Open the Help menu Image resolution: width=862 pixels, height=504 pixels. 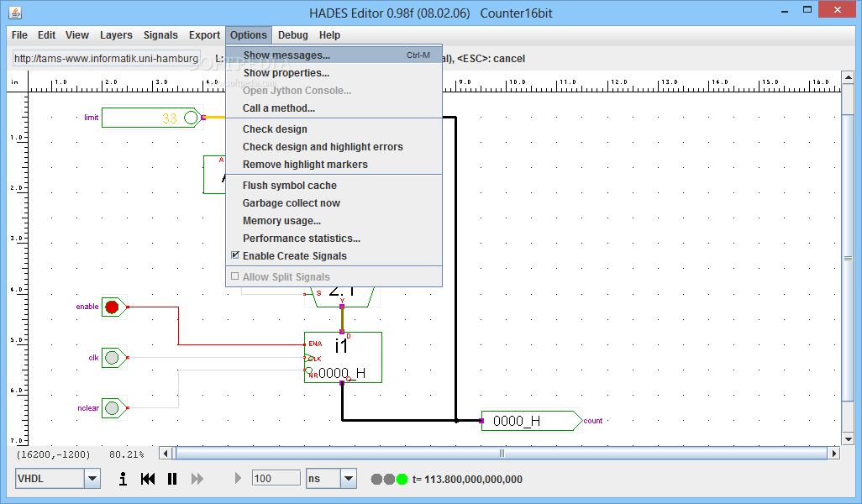pyautogui.click(x=330, y=35)
